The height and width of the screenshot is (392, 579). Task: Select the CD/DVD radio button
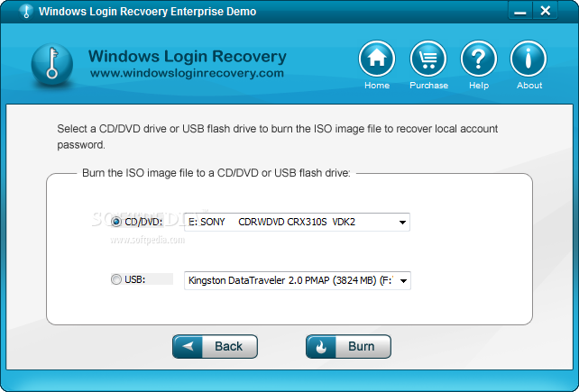tap(116, 222)
